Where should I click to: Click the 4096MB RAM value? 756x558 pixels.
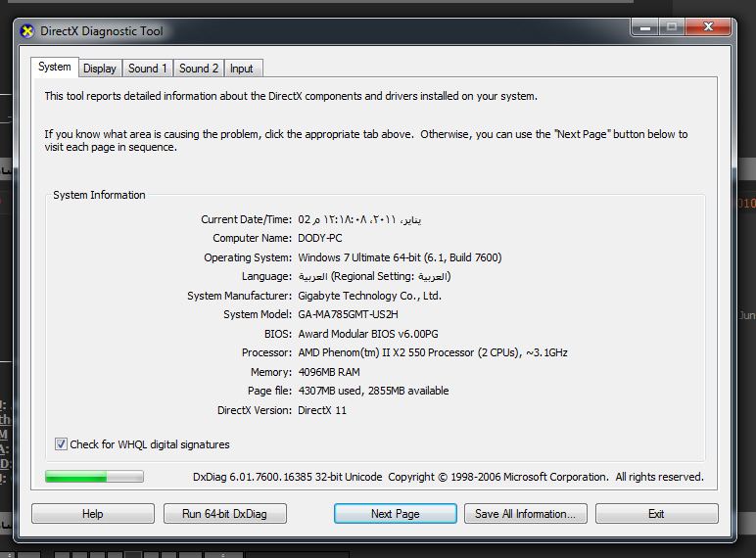coord(329,372)
